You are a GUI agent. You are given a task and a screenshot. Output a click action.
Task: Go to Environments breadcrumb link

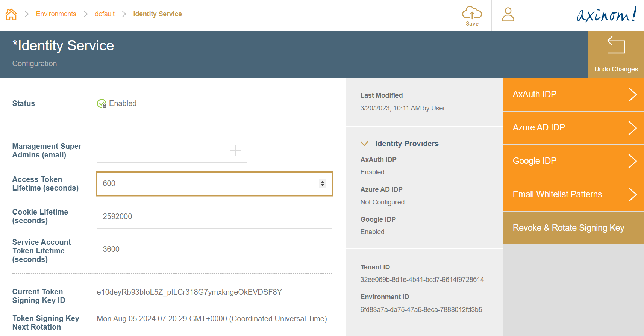click(x=56, y=14)
